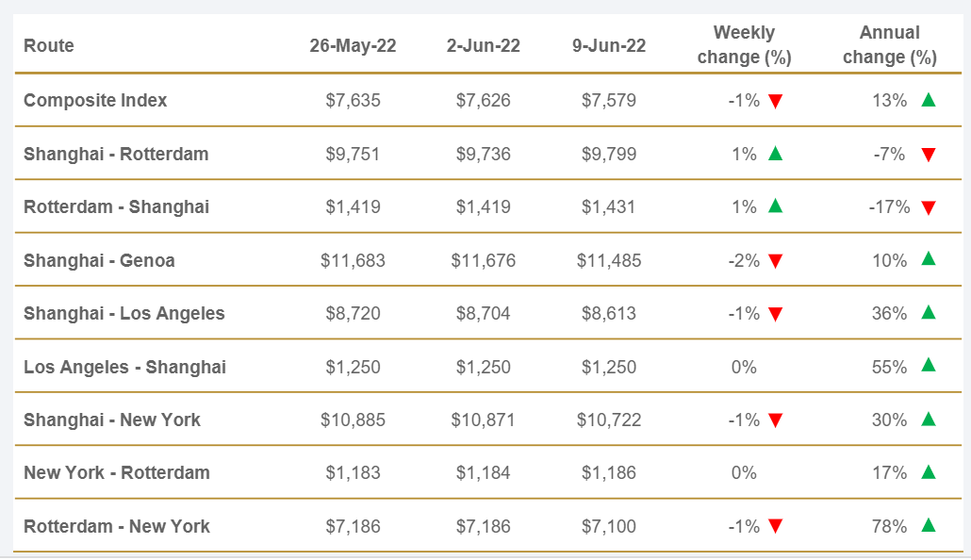
Task: Click green up arrow in Shanghai - Rotterdam weekly change
Action: [x=775, y=153]
